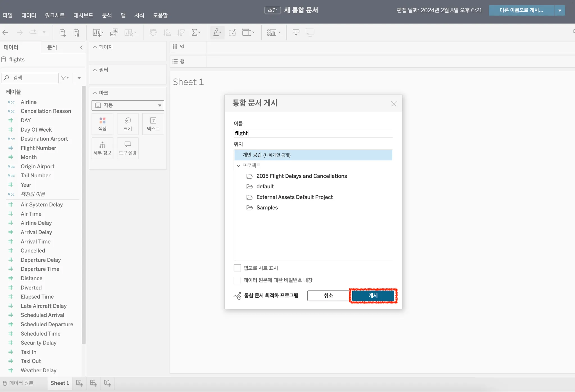575x392 pixels.
Task: Add a new worksheet tab icon
Action: pyautogui.click(x=79, y=383)
